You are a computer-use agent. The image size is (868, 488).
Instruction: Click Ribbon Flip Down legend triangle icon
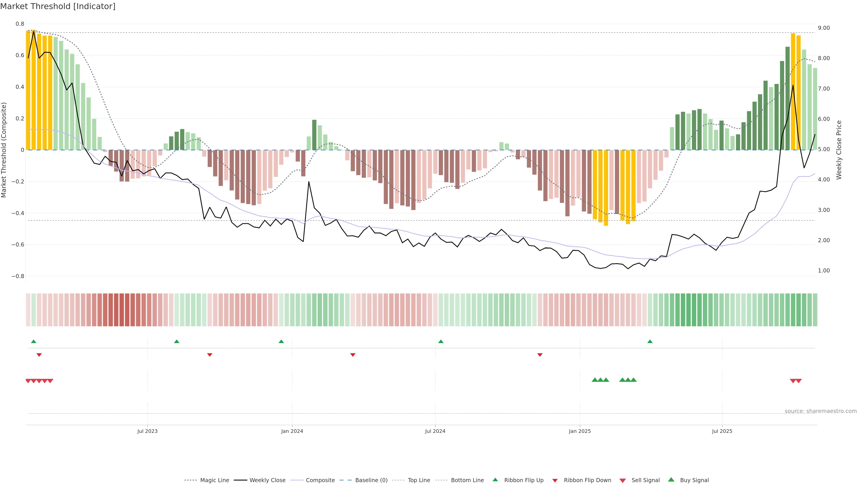(555, 481)
